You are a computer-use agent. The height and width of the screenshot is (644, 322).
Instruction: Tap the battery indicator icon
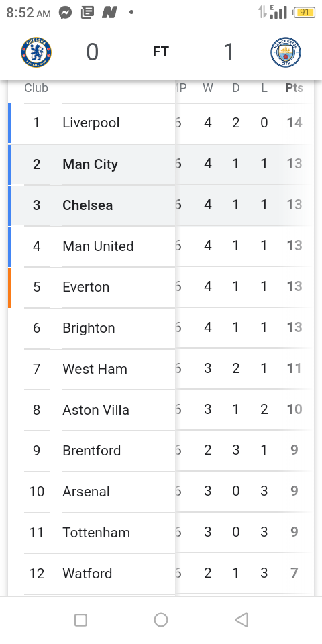(303, 12)
